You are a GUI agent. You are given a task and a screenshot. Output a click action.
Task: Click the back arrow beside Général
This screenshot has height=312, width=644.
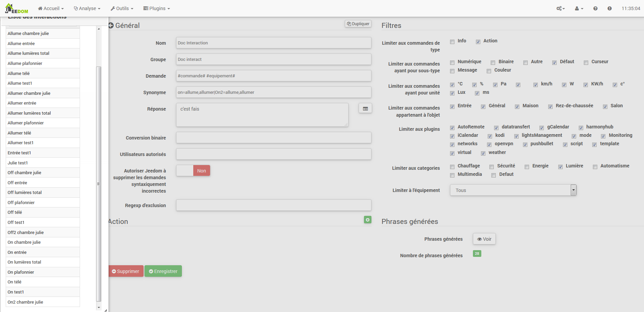(x=111, y=26)
